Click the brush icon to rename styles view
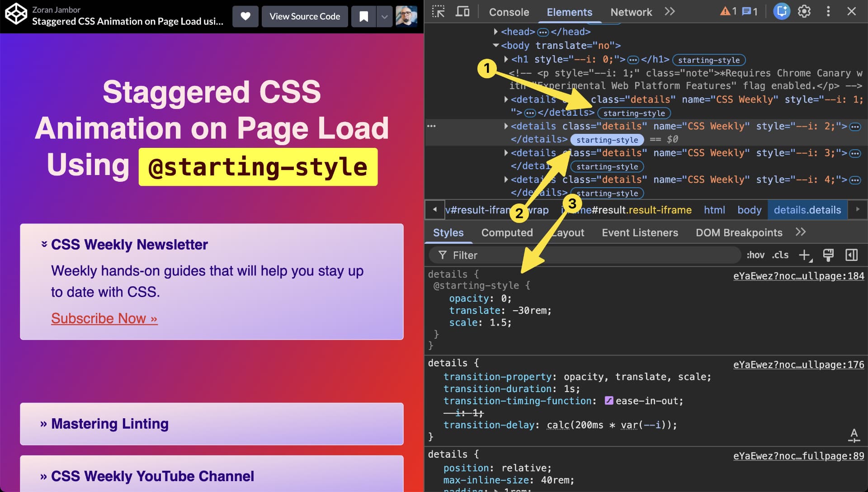The width and height of the screenshot is (868, 492). (829, 255)
